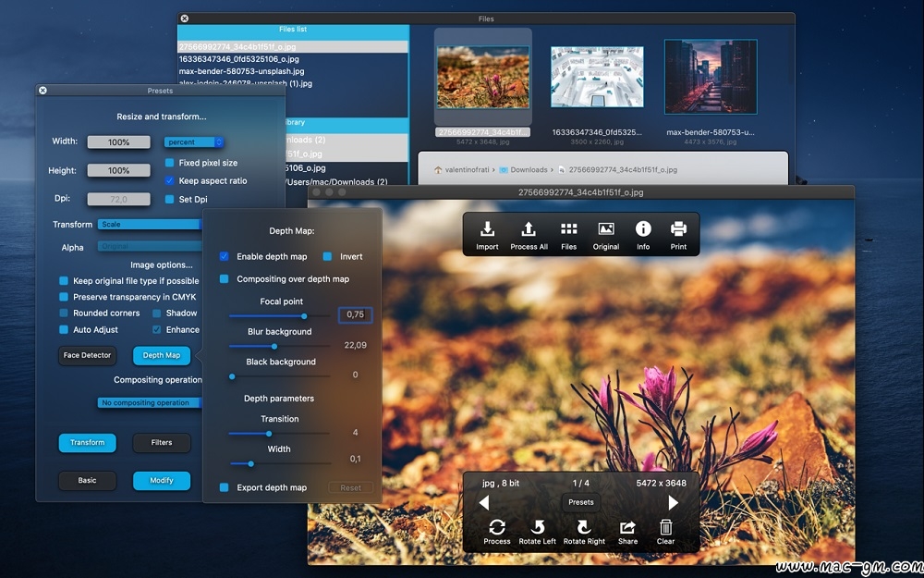Open the Alpha dropdown showing Original
This screenshot has height=578, width=924.
pos(150,247)
